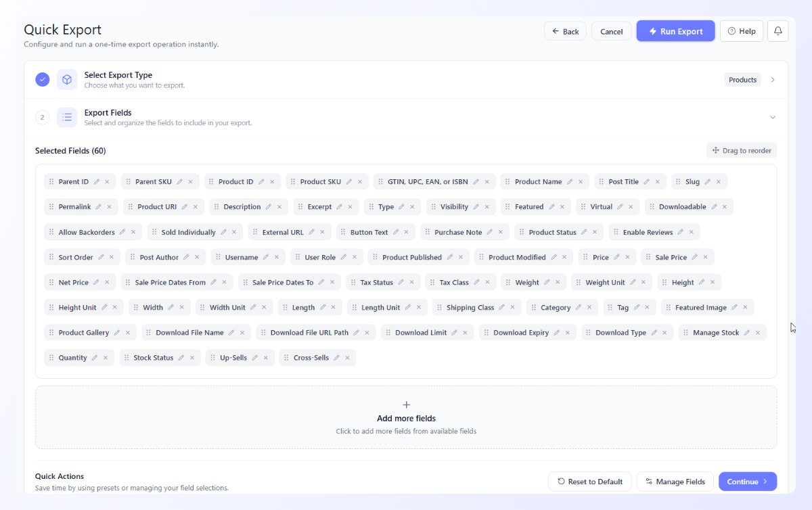Remove the Cross-Sells field chip

347,357
